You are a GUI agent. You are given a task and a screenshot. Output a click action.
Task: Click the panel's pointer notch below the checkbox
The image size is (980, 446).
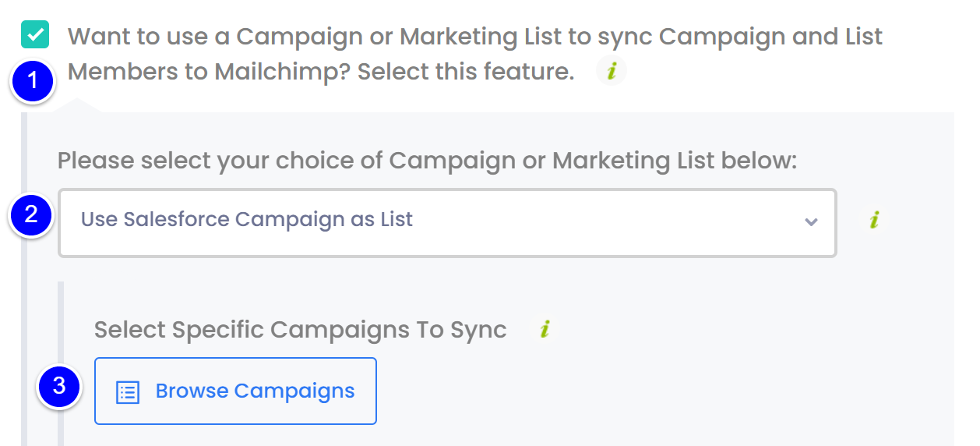(77, 104)
